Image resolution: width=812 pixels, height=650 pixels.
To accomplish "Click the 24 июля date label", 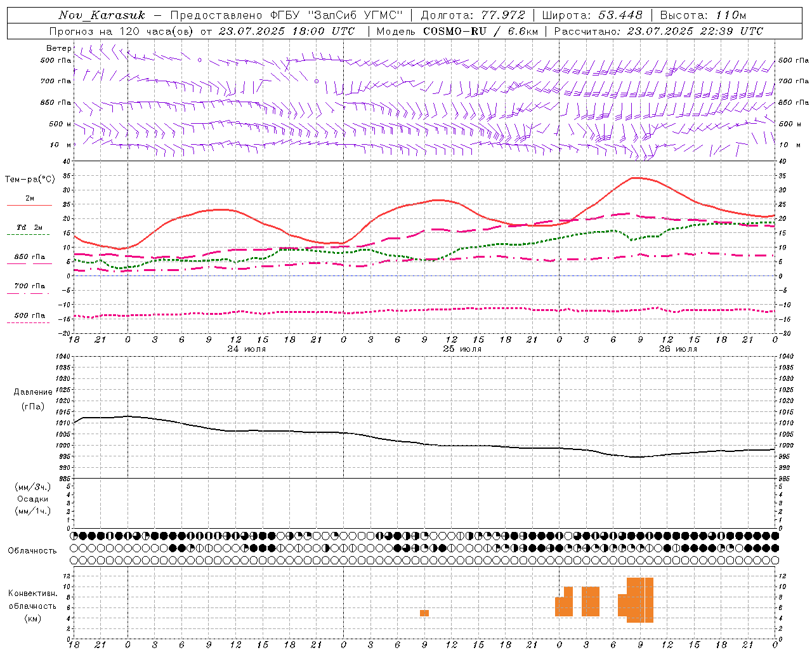I will (247, 349).
